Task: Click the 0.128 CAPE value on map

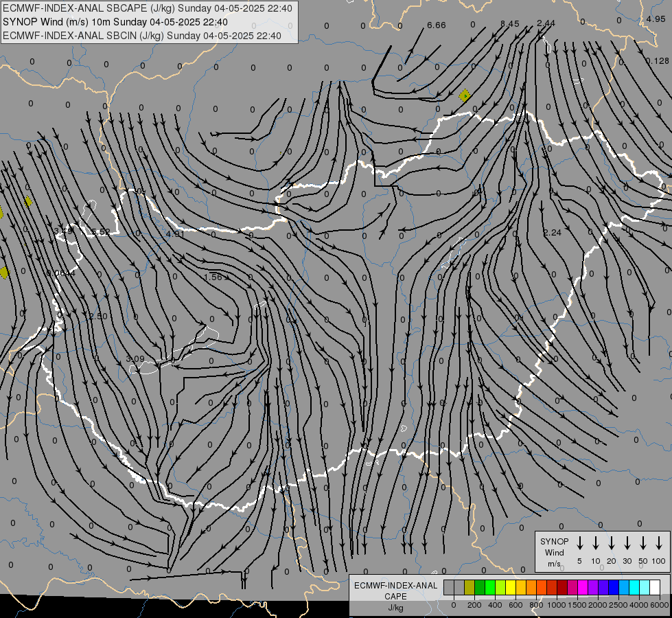Action: 657,61
